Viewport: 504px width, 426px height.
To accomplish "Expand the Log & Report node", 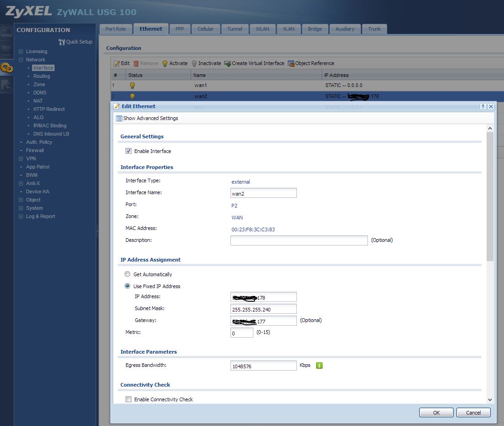I will (x=21, y=217).
